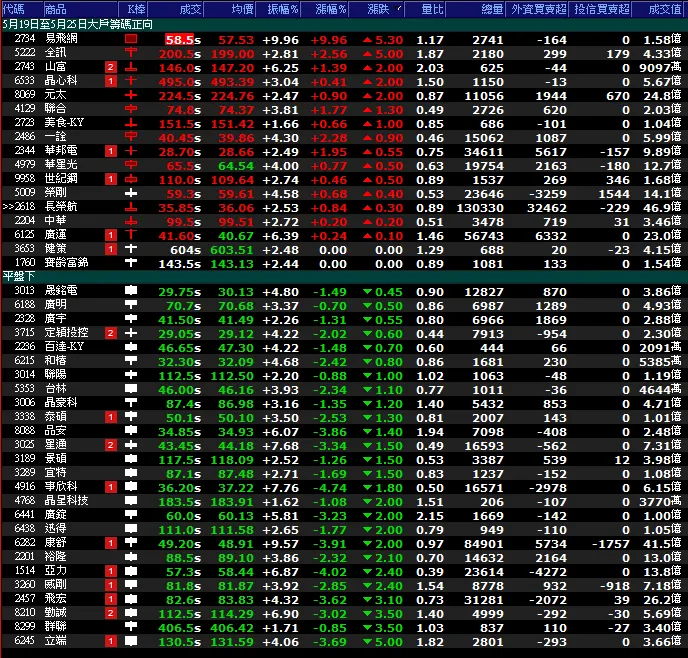The image size is (688, 658).
Task: Click the K棒 icon in the 8299 群聯 row
Action: [x=131, y=627]
